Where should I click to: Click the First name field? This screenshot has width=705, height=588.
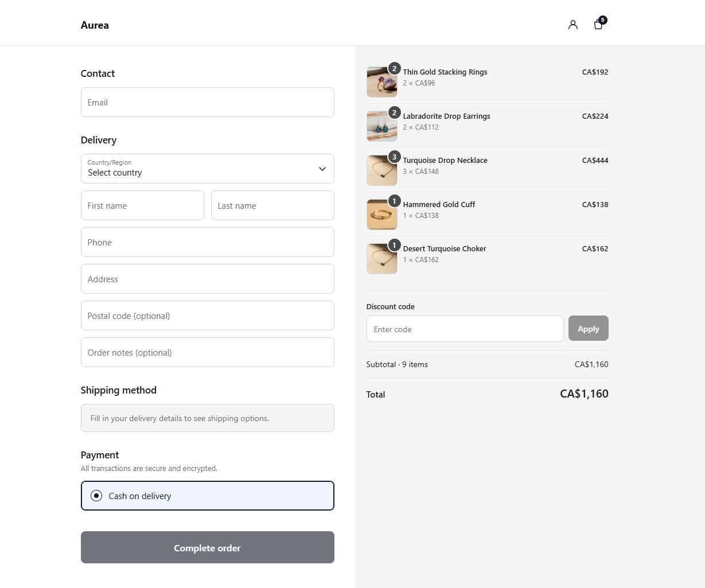pos(142,205)
